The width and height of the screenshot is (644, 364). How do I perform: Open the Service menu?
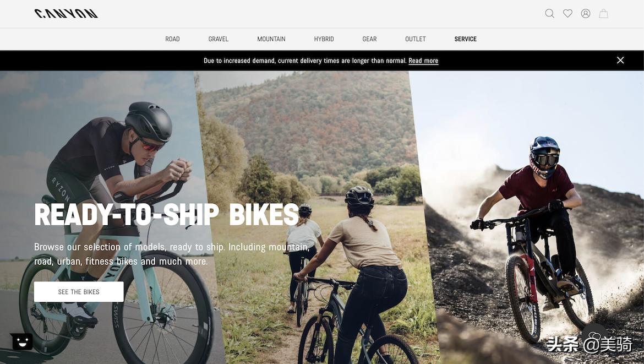465,39
